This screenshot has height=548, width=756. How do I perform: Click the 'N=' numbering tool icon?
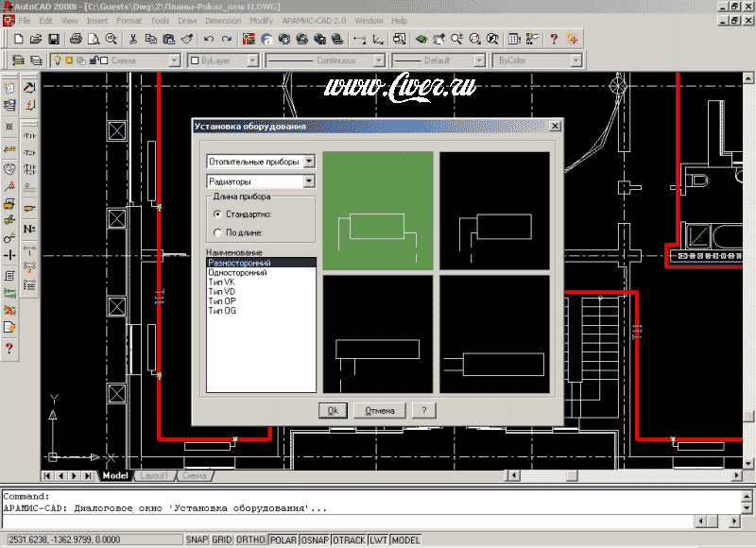(29, 229)
